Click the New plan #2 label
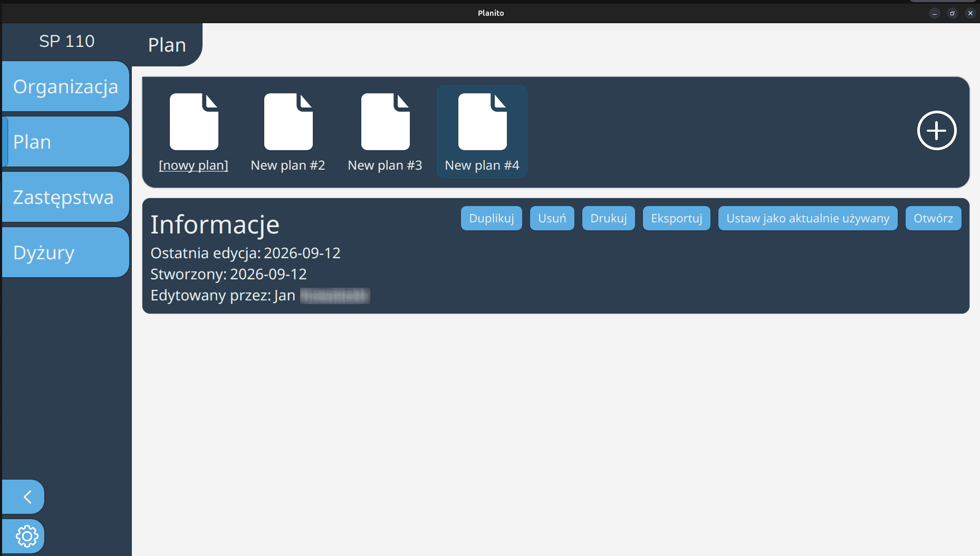Image resolution: width=980 pixels, height=556 pixels. point(288,165)
